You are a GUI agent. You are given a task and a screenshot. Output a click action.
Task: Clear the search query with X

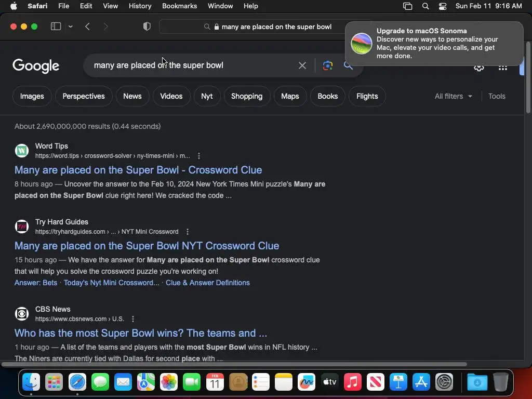[x=302, y=65]
